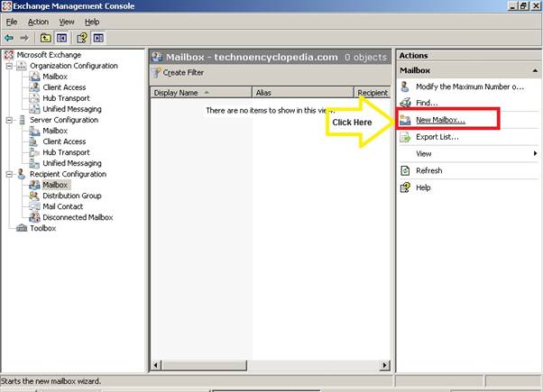Image resolution: width=543 pixels, height=392 pixels.
Task: Click the Organization Configuration node icon
Action: click(x=22, y=66)
